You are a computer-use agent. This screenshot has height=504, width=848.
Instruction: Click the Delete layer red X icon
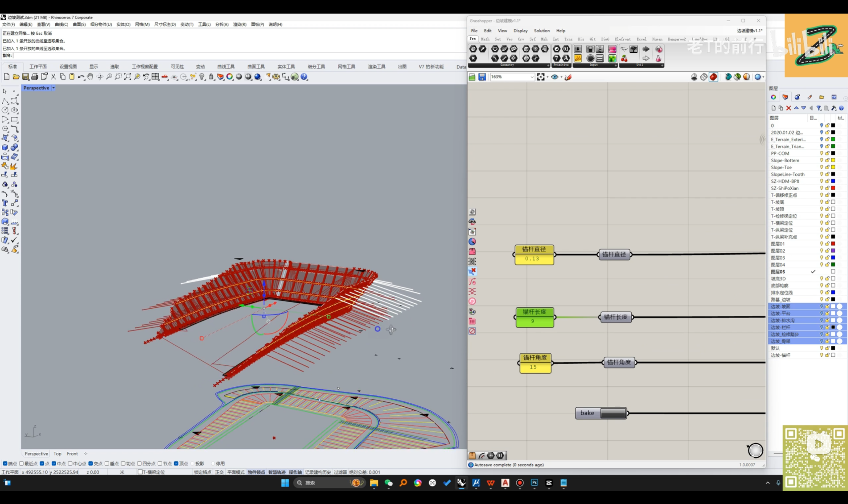[789, 108]
